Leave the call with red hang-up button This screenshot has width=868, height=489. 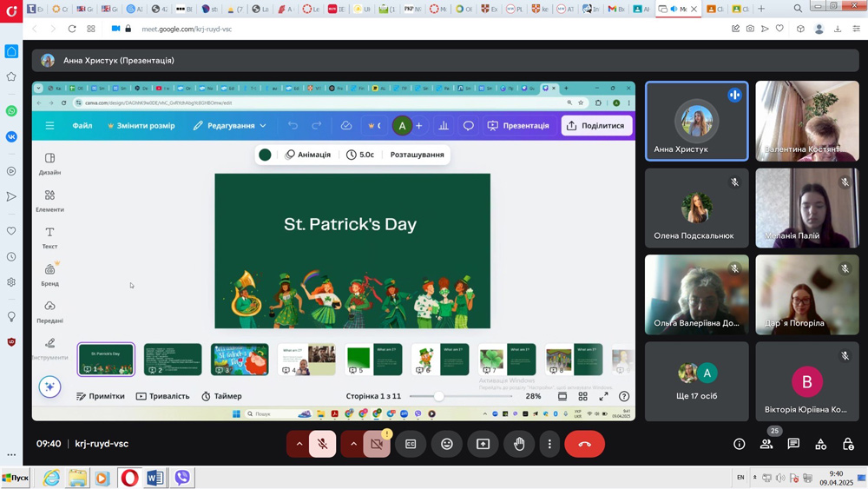click(x=584, y=444)
